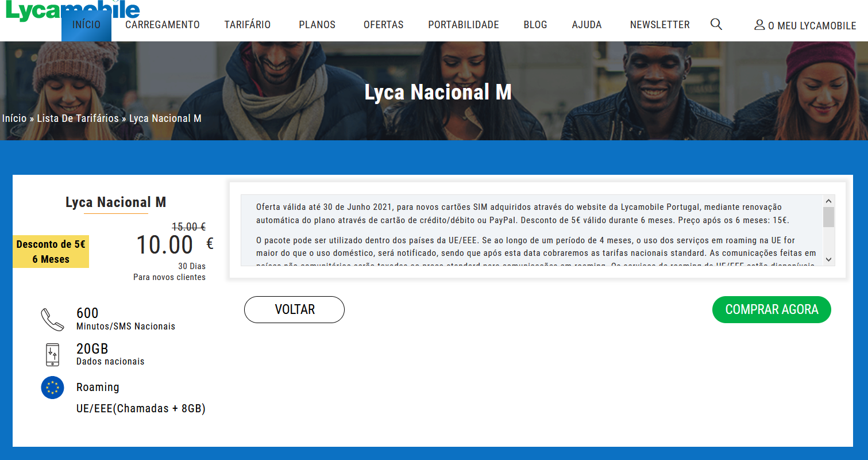Click the terms box scroll up arrow

coord(828,201)
